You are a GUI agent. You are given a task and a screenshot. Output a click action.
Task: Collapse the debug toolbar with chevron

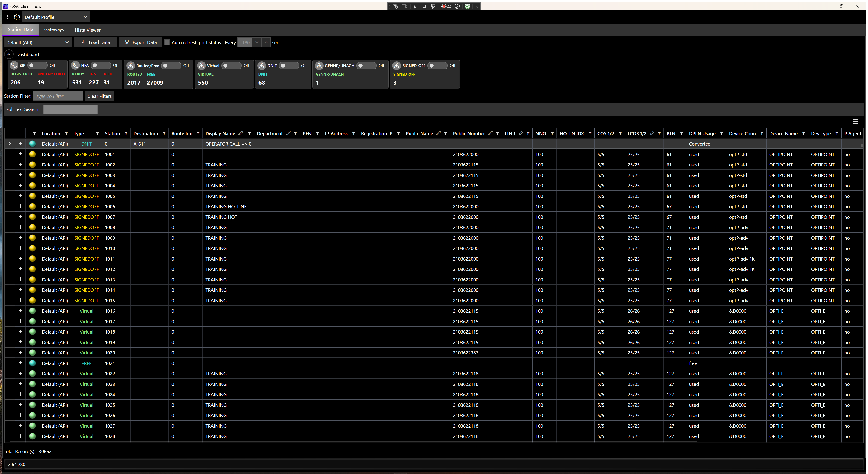pyautogui.click(x=477, y=6)
